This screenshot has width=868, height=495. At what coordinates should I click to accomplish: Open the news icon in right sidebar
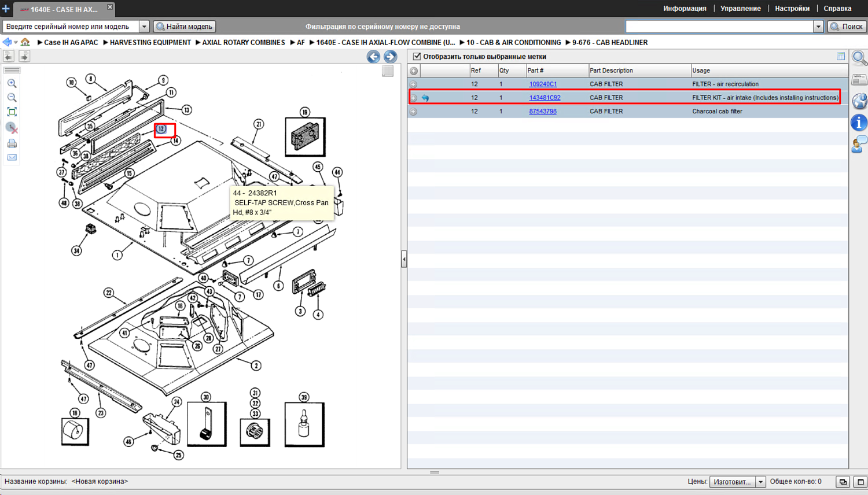[859, 80]
